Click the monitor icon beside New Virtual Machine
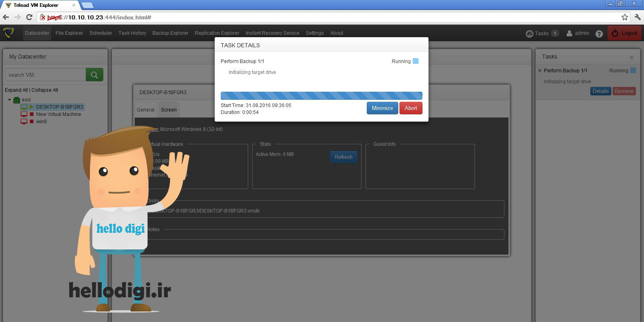The image size is (644, 322). point(24,114)
